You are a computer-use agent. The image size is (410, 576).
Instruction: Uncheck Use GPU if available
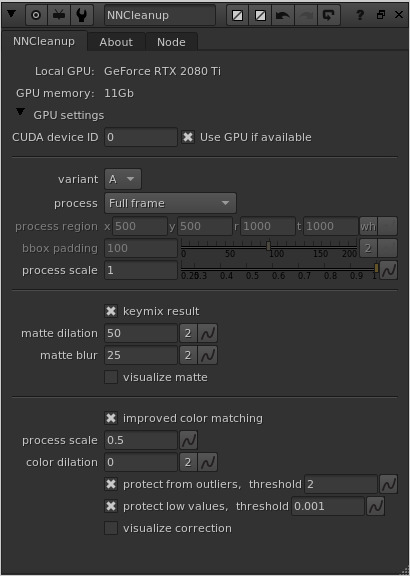point(188,137)
